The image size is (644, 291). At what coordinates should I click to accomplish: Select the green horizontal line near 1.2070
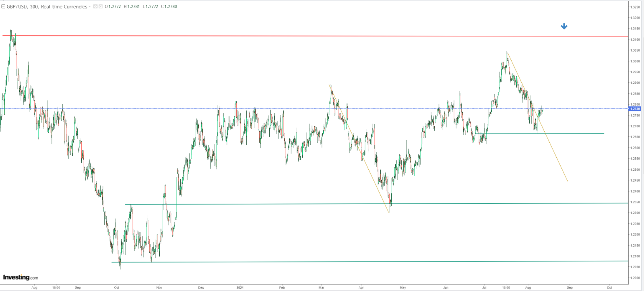369,262
